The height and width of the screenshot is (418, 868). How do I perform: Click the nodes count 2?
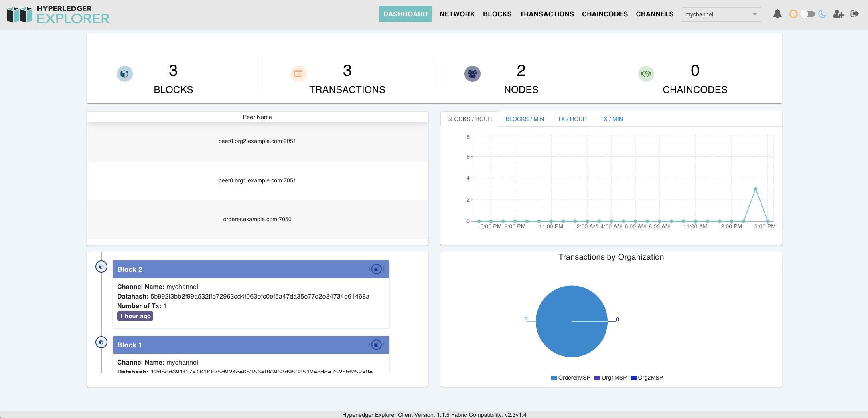coord(521,71)
